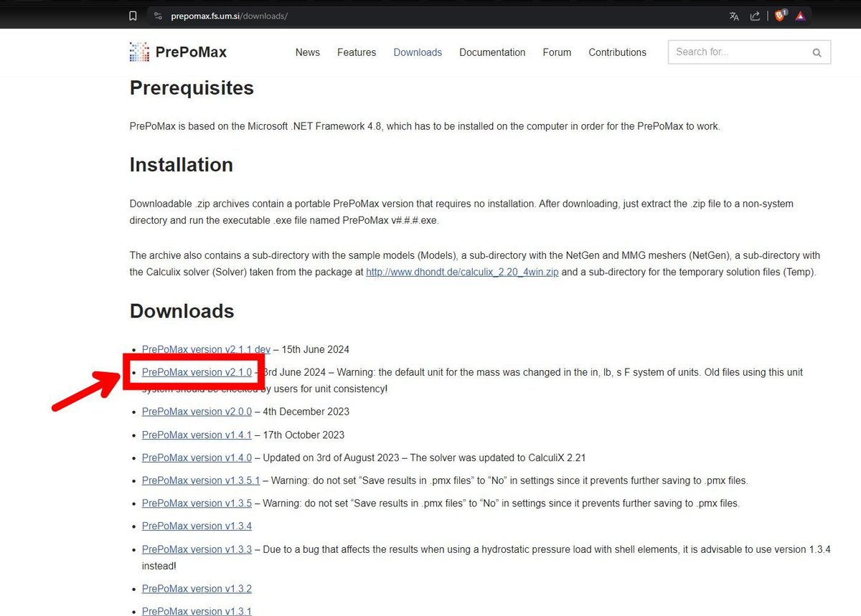Click the Brave Rewards triangle icon

point(800,16)
